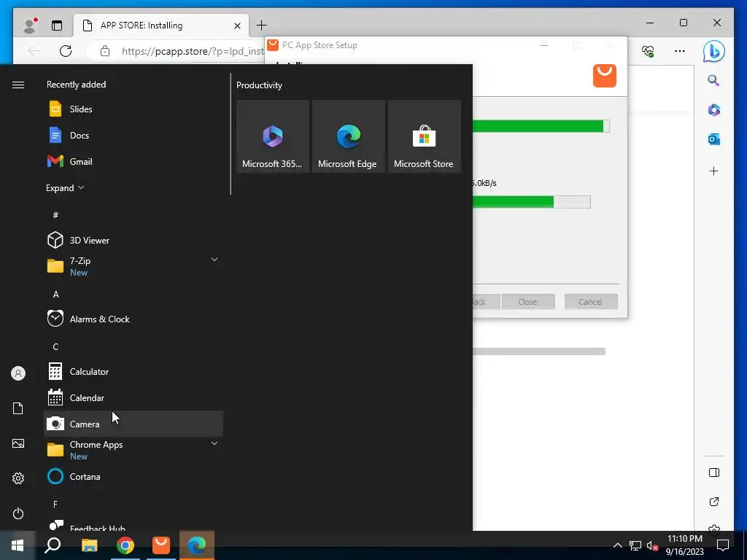The width and height of the screenshot is (747, 560).
Task: Click the letter F section header
Action: (x=55, y=504)
